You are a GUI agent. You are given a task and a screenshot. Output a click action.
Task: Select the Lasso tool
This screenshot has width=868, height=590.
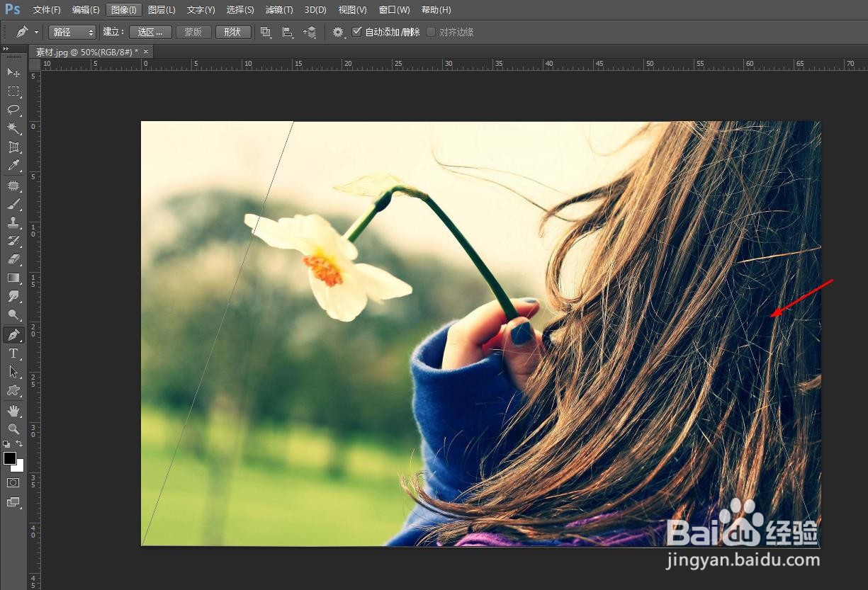coord(13,110)
